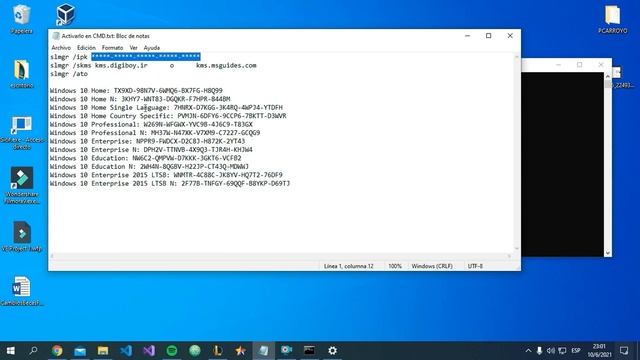Screen dimensions: 640x360
Task: Select the Wondershare Filmora desktop icon
Action: point(22,185)
